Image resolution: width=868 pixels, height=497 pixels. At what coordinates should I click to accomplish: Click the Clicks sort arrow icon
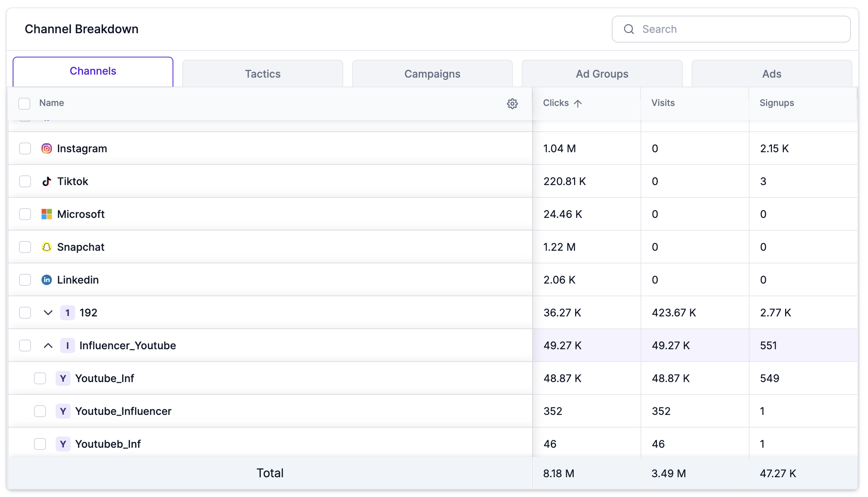click(x=577, y=103)
